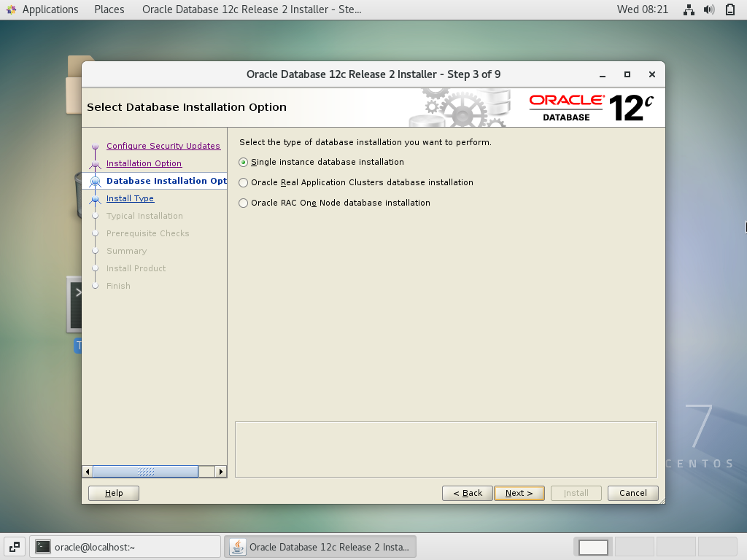The width and height of the screenshot is (747, 560).
Task: Open the Applications menu
Action: pyautogui.click(x=50, y=9)
